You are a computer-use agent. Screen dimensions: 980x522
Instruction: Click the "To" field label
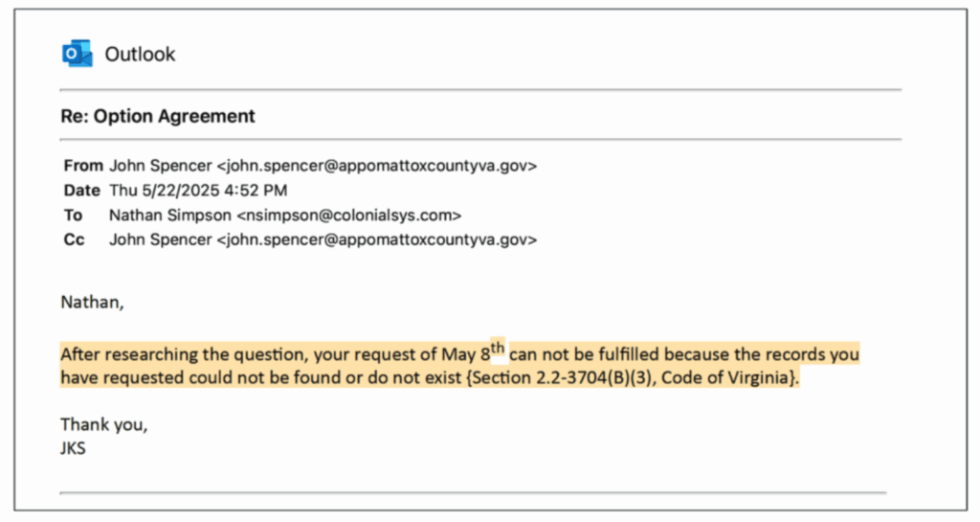tap(73, 216)
